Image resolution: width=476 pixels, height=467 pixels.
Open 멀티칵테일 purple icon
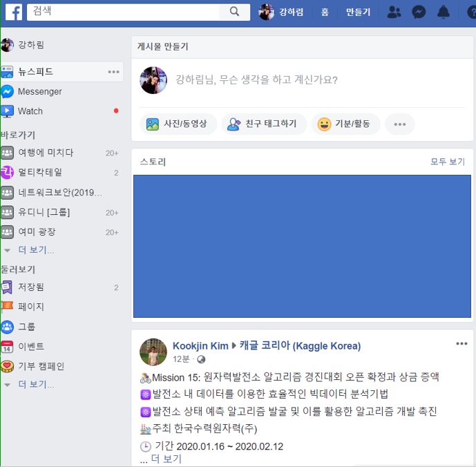(x=7, y=173)
